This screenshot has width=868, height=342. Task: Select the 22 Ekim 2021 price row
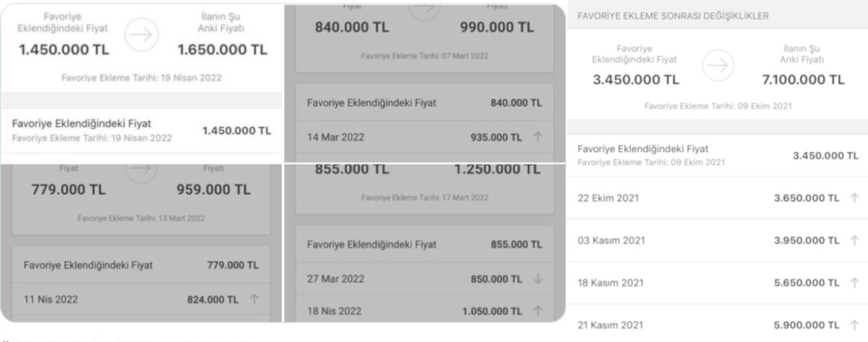[717, 198]
